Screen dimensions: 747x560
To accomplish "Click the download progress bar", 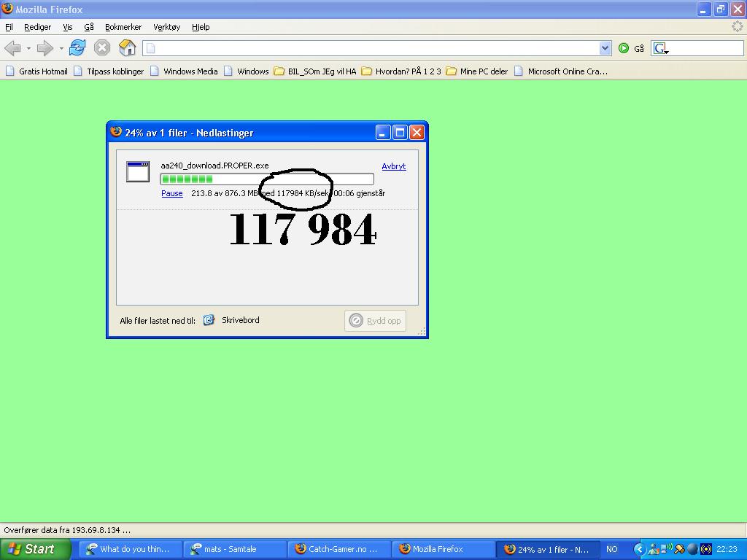I will point(267,179).
